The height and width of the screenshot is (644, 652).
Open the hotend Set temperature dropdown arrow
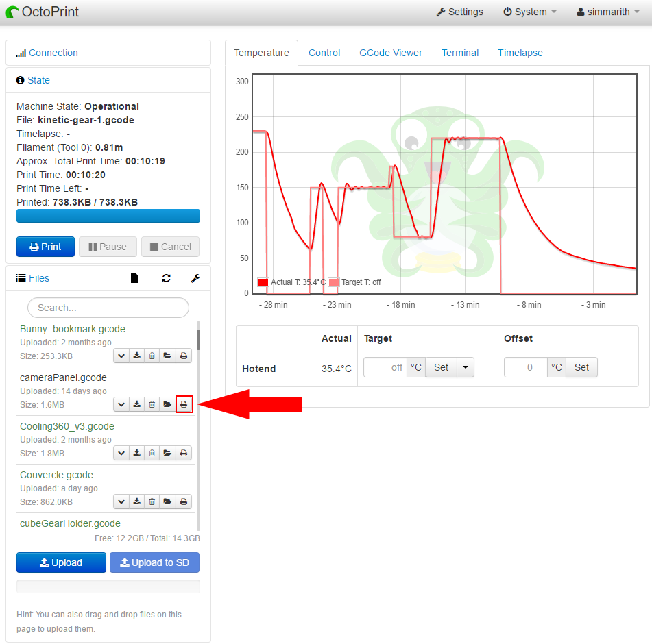tap(466, 368)
